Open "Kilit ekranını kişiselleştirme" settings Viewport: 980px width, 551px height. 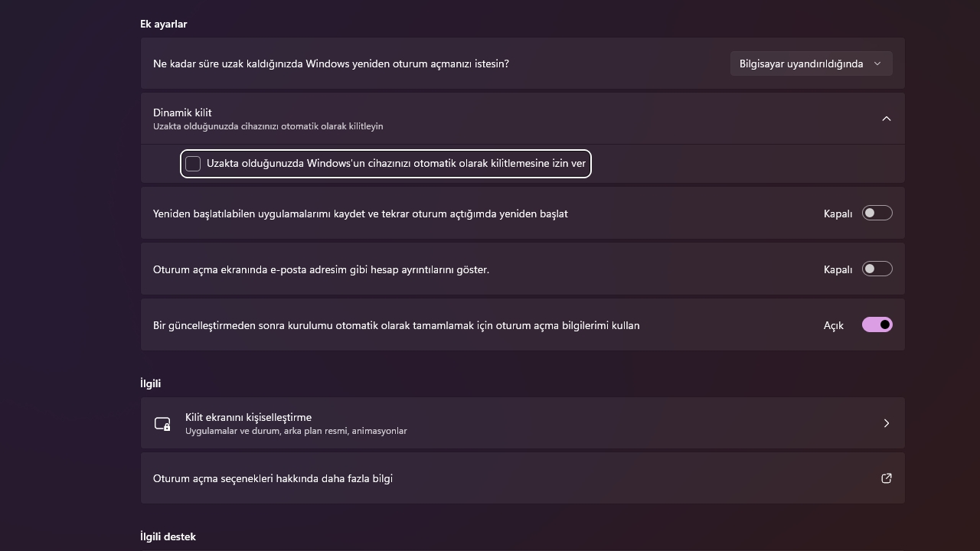[248, 417]
